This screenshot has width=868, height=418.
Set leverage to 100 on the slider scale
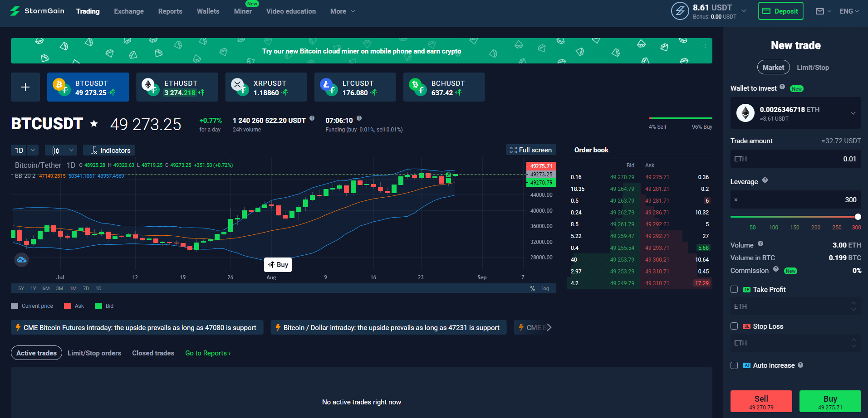(774, 228)
